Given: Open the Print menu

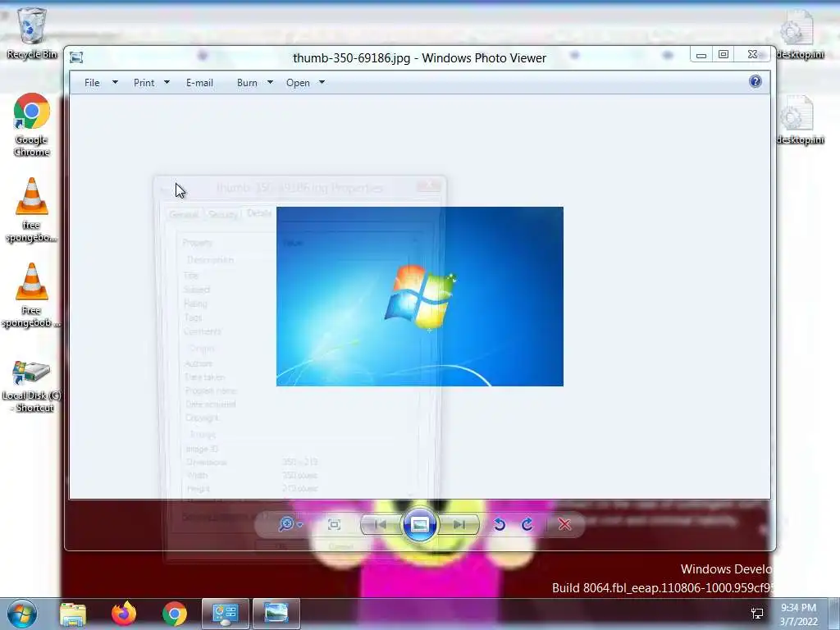Looking at the screenshot, I should (x=144, y=83).
